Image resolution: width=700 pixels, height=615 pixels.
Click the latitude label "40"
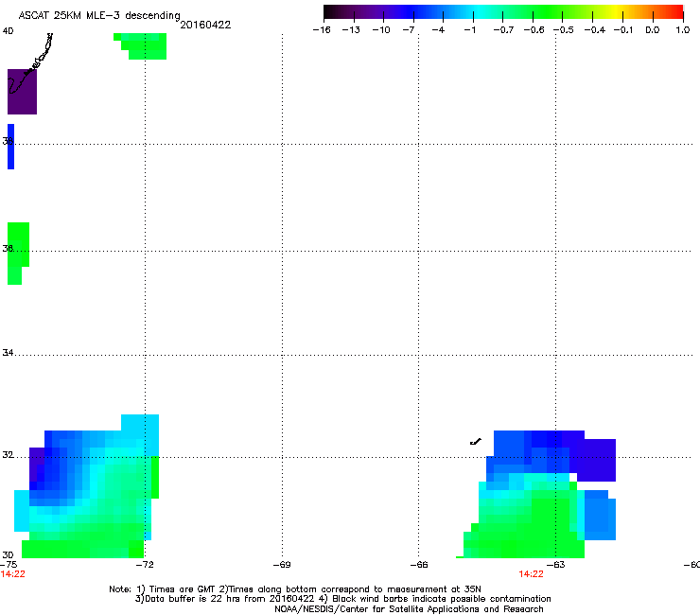(x=8, y=31)
